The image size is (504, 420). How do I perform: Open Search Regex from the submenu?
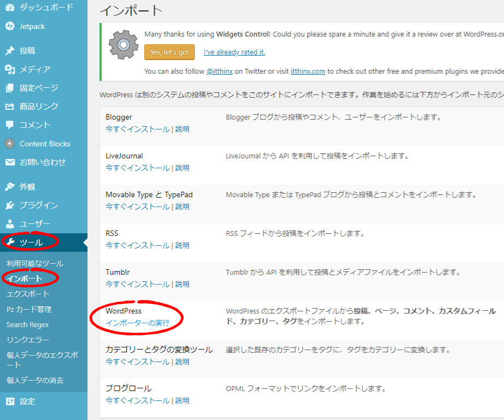point(27,324)
